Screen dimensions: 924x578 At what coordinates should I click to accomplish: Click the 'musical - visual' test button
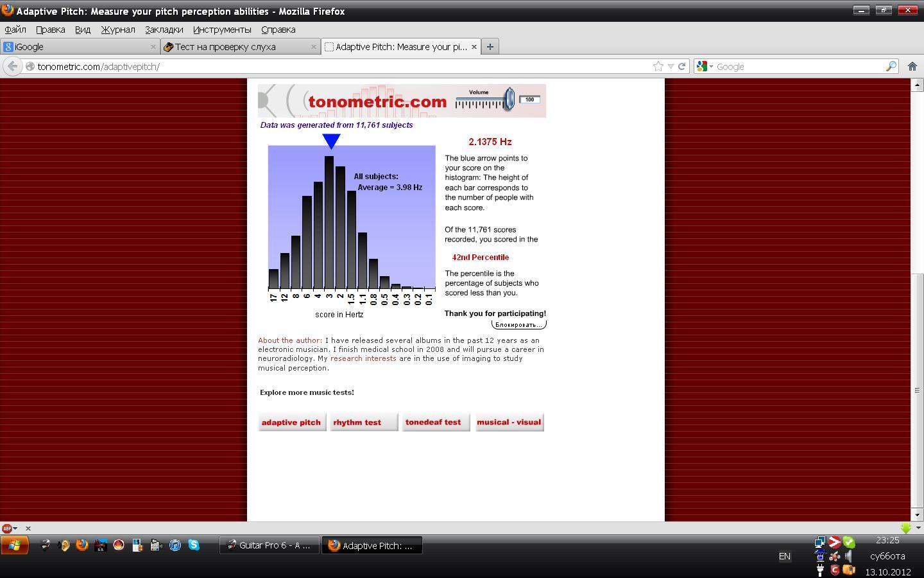(509, 422)
